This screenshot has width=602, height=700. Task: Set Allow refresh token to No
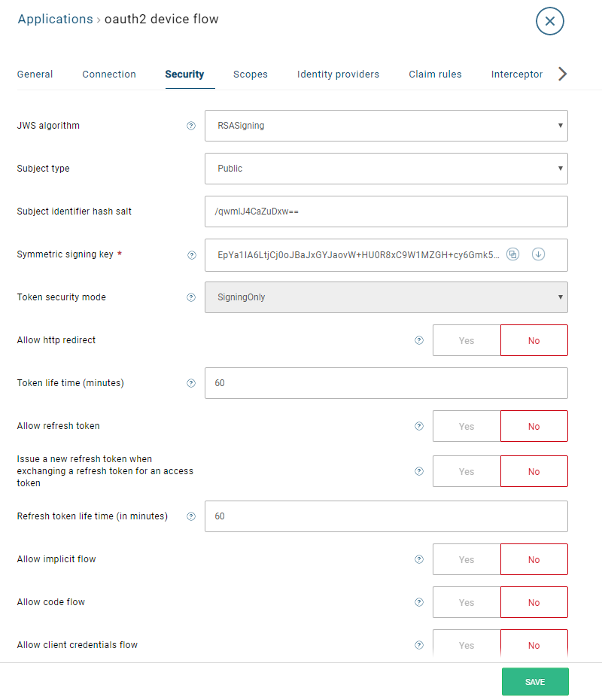click(x=534, y=426)
